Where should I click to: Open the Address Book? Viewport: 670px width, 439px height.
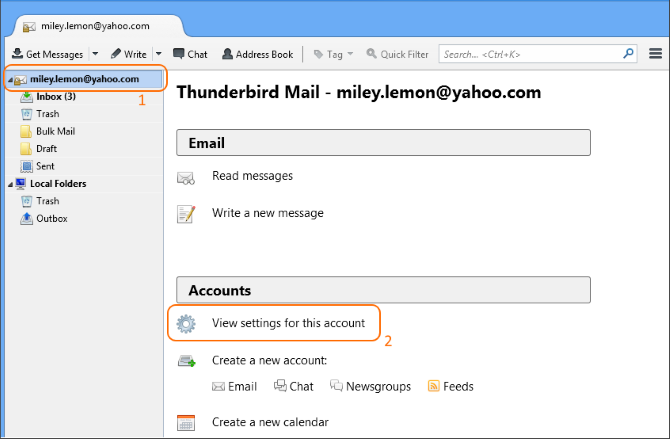click(258, 54)
